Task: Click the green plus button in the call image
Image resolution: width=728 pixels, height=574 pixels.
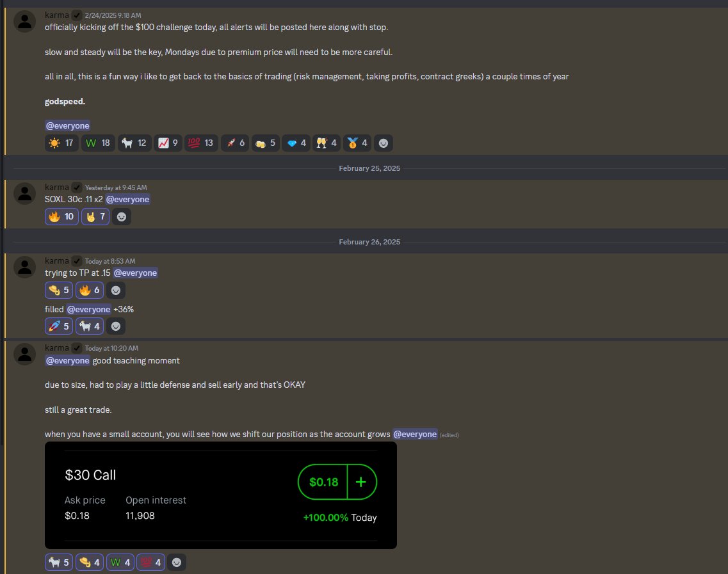Action: [x=361, y=482]
